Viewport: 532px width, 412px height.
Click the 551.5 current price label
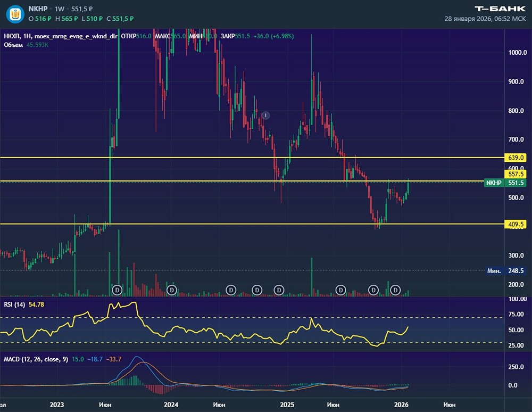point(516,183)
